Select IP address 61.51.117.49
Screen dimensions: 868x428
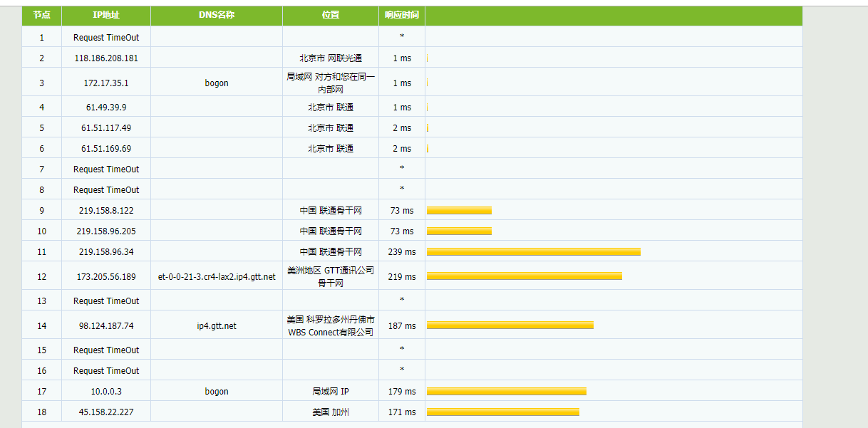106,128
